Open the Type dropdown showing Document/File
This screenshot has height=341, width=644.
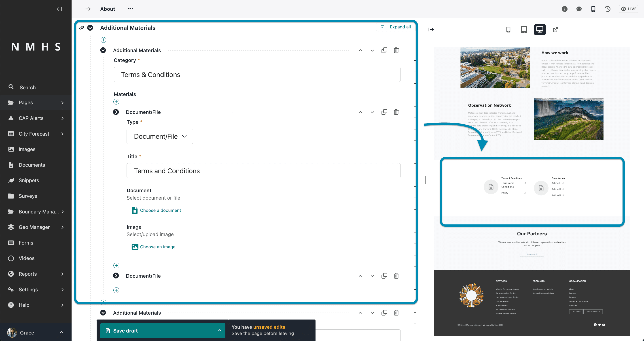click(160, 136)
